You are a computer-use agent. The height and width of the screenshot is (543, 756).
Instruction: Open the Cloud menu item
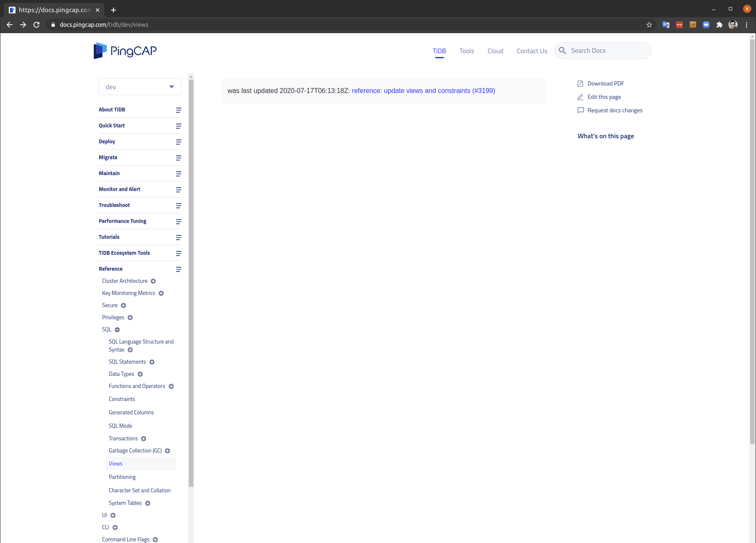point(495,51)
